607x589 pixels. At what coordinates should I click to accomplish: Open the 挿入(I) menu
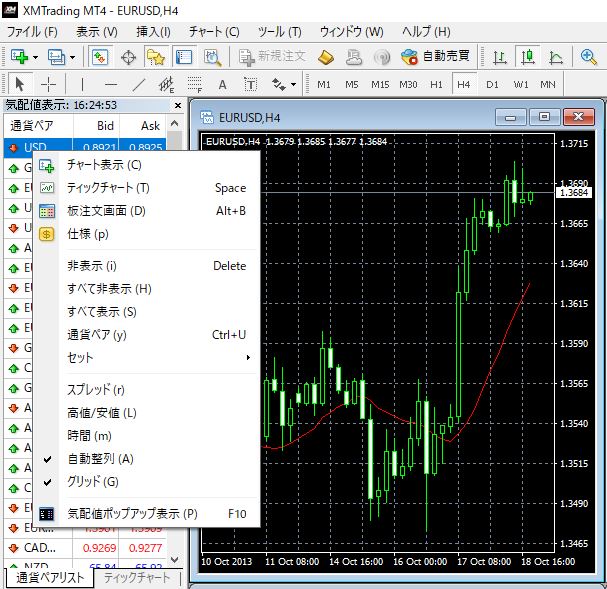click(x=153, y=31)
